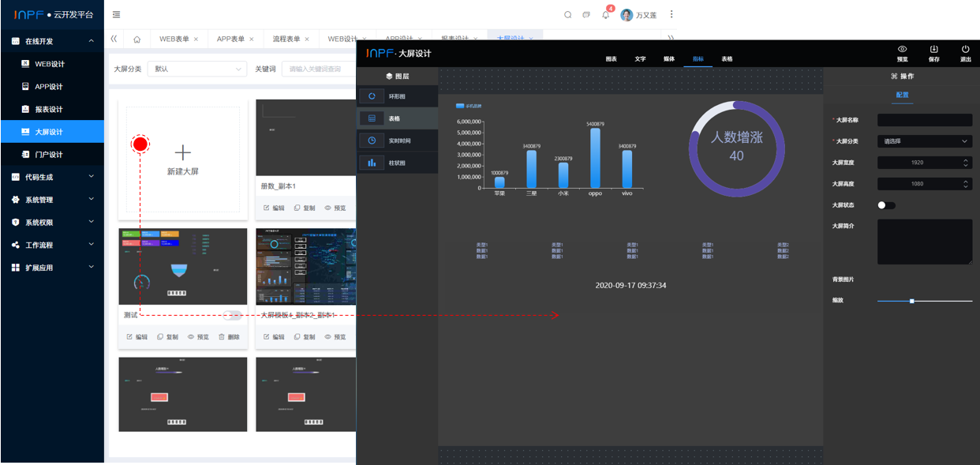
Task: Toggle the 大屏状态 switch
Action: (886, 205)
